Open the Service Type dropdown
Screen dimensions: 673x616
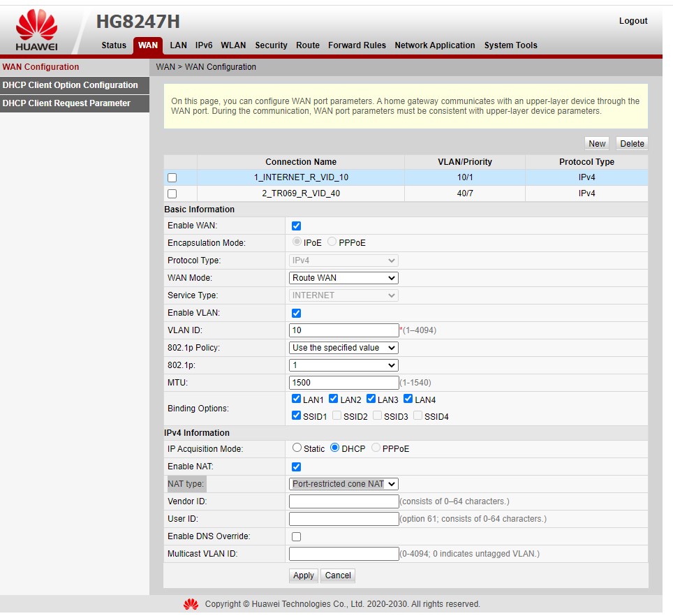pyautogui.click(x=343, y=295)
